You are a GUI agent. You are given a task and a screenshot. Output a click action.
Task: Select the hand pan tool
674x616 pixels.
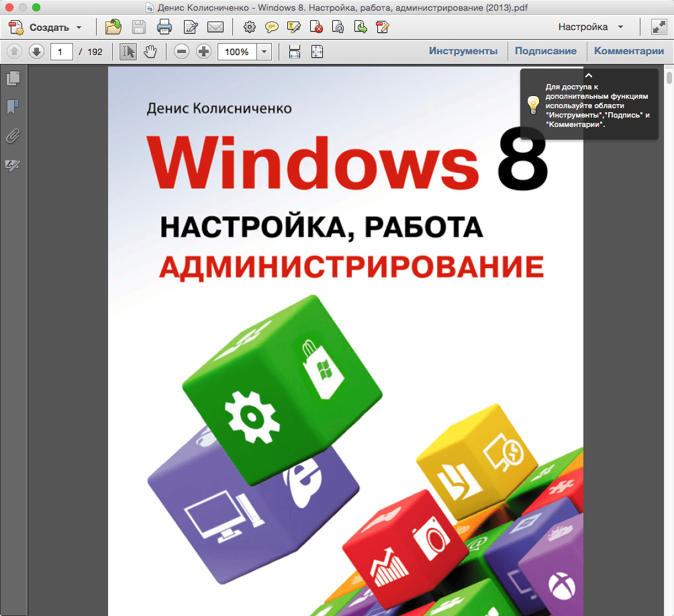click(150, 52)
